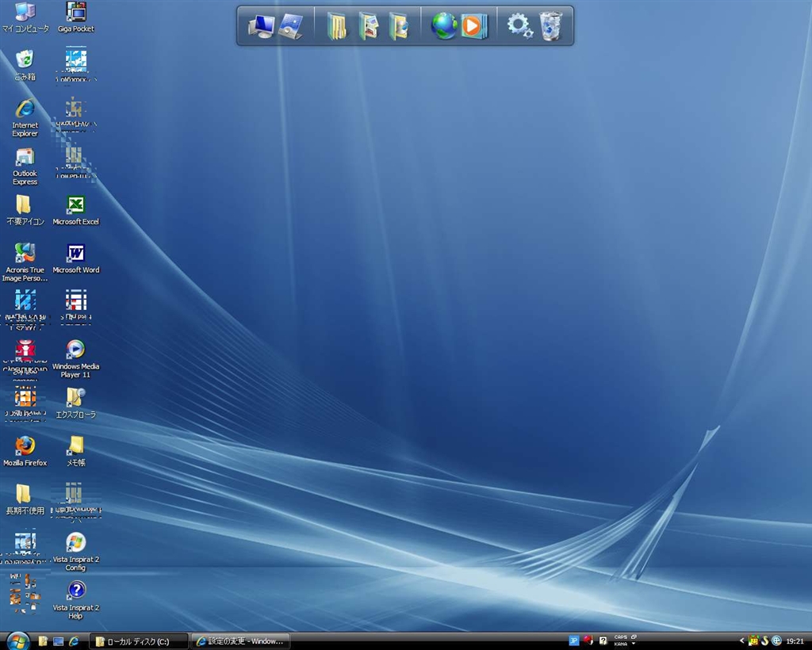
Task: Click the S-shaped tray icon
Action: click(765, 640)
